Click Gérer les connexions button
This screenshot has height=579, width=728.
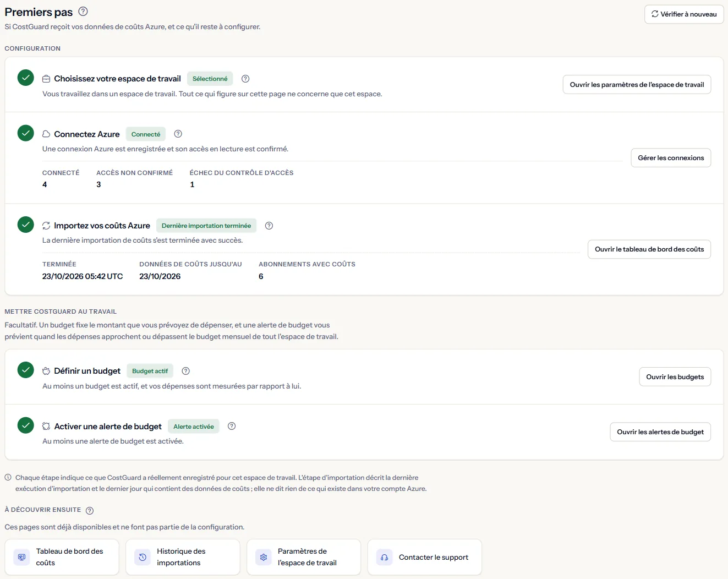[671, 158]
